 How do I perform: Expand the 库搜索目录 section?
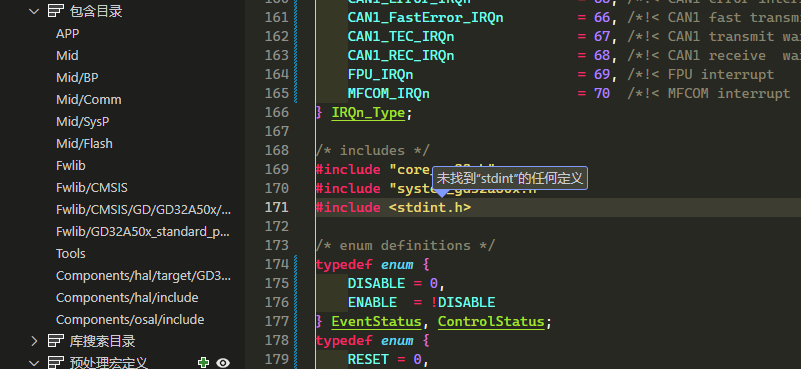[x=34, y=341]
